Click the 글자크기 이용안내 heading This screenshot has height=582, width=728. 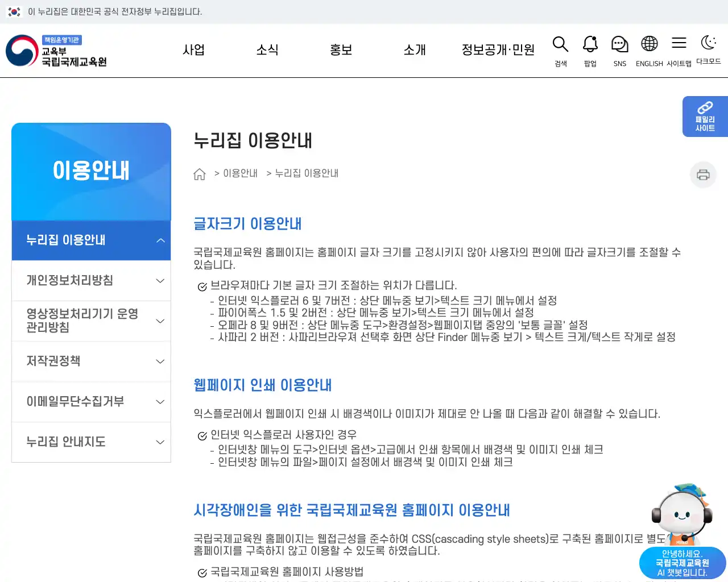pyautogui.click(x=247, y=224)
